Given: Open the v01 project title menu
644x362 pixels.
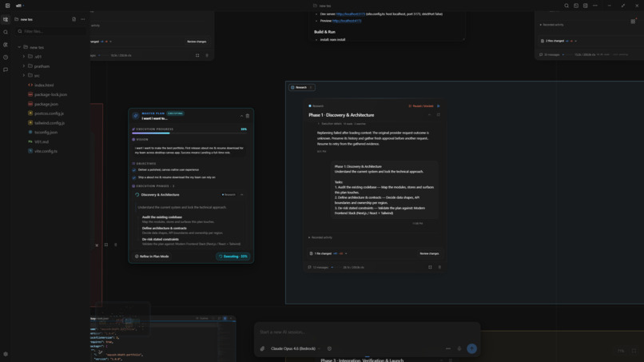Looking at the screenshot, I should click(20, 6).
